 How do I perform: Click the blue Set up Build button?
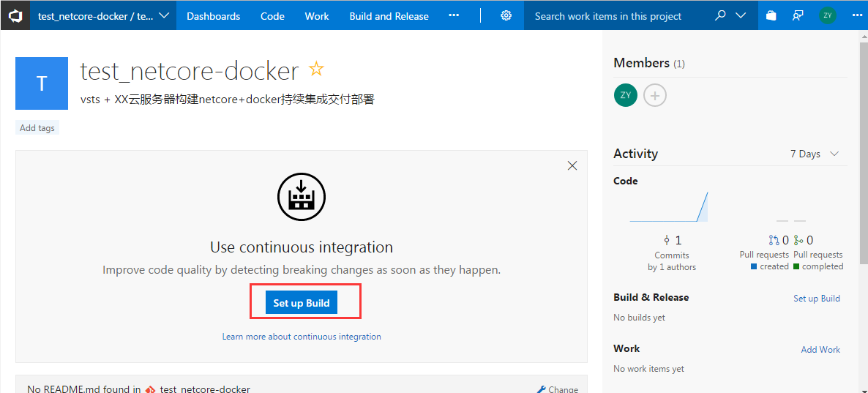point(301,303)
